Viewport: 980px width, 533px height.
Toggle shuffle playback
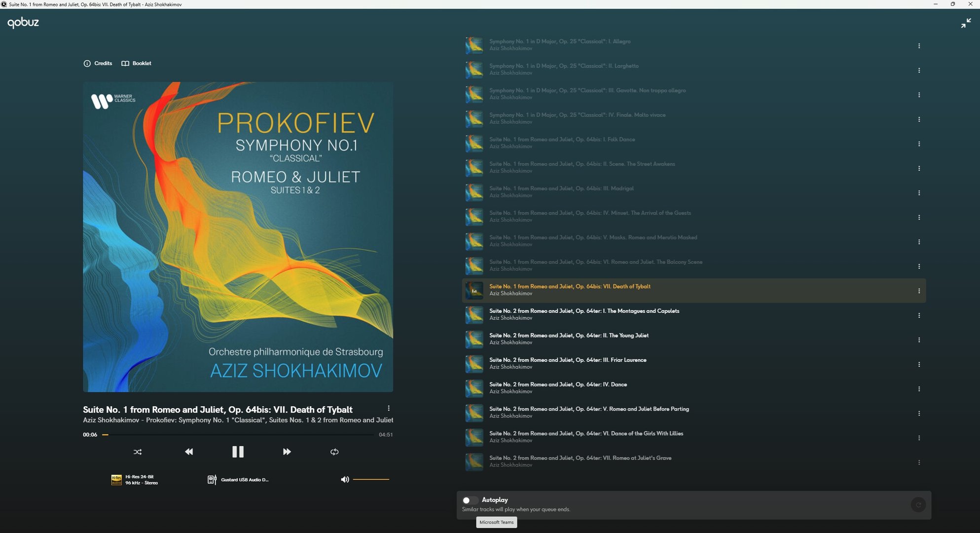[138, 452]
